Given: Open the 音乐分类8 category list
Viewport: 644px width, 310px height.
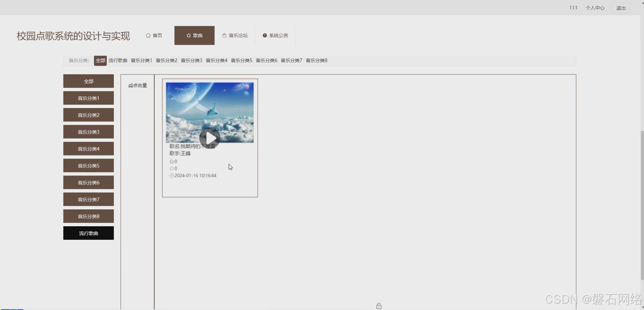Looking at the screenshot, I should [x=88, y=216].
